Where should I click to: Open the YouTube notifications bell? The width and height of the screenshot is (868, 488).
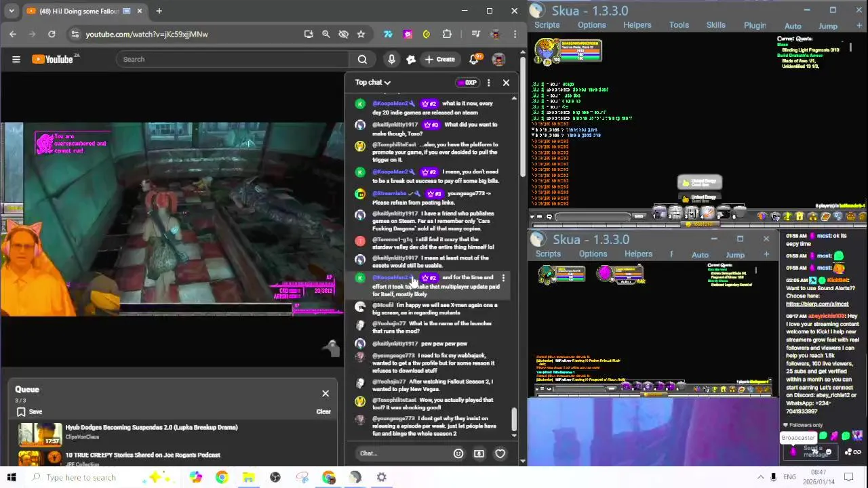[474, 60]
